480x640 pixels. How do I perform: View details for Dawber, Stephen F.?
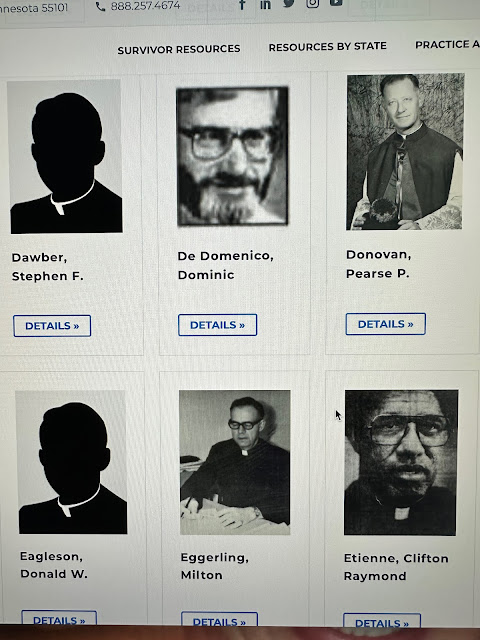coord(52,326)
